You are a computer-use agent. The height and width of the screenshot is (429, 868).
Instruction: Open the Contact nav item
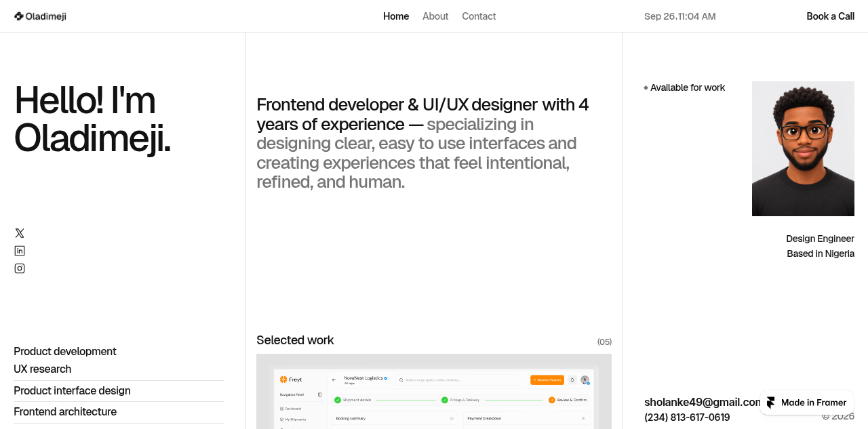pyautogui.click(x=479, y=16)
